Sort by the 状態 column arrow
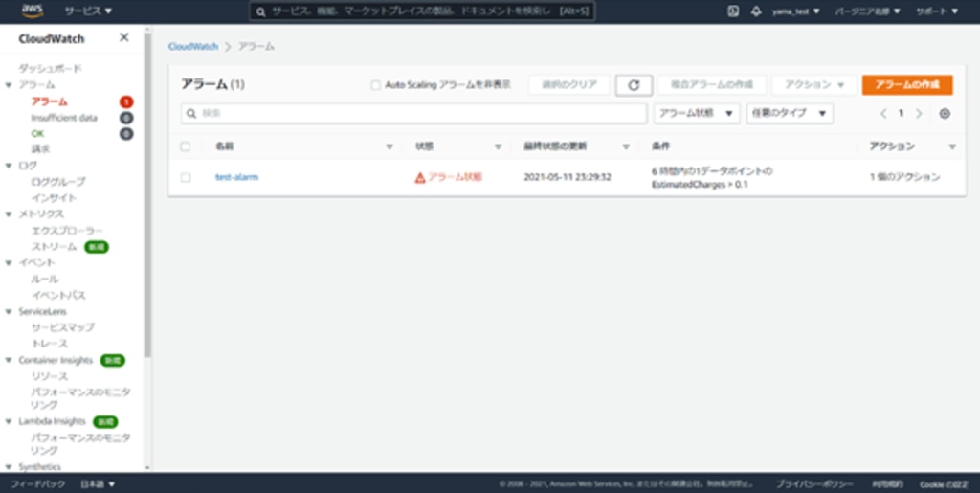Image resolution: width=980 pixels, height=493 pixels. point(498,146)
